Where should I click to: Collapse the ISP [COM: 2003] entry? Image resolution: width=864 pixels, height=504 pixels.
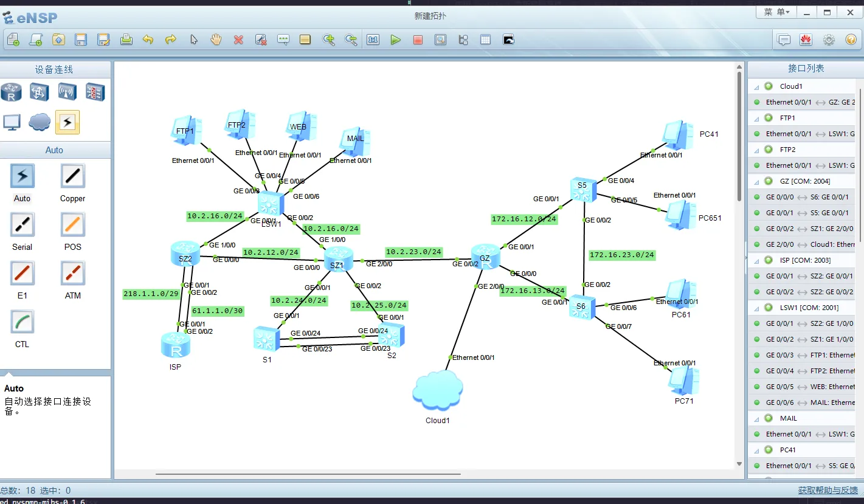pos(756,260)
